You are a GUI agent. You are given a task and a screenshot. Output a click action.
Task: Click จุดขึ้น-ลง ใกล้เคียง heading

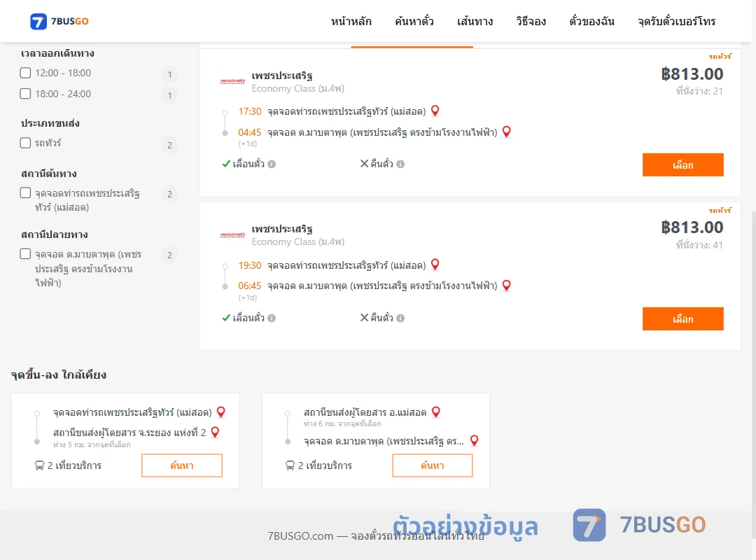click(x=59, y=374)
